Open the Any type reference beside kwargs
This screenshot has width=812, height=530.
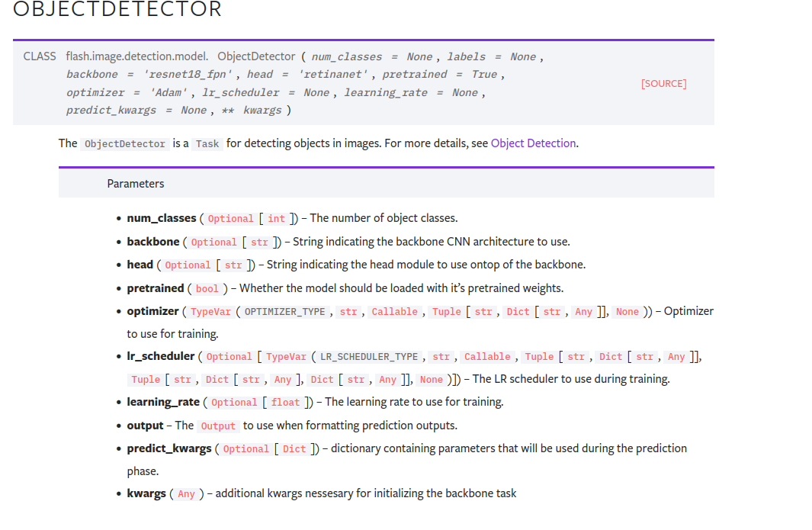point(187,493)
